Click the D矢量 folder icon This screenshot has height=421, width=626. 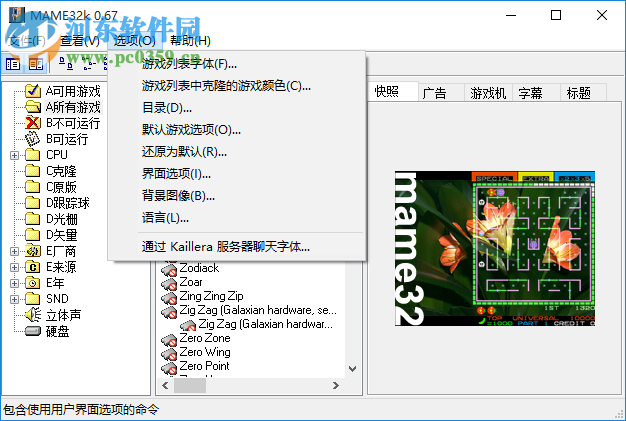coord(33,235)
